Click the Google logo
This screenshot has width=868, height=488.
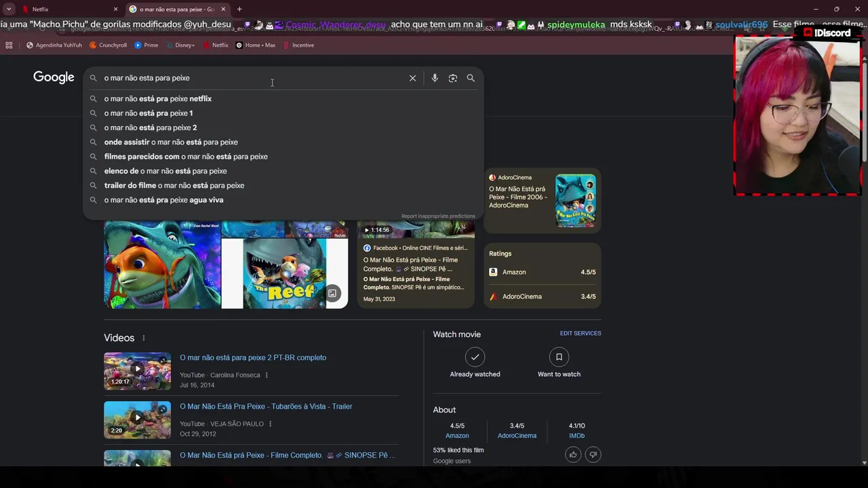[x=54, y=77]
